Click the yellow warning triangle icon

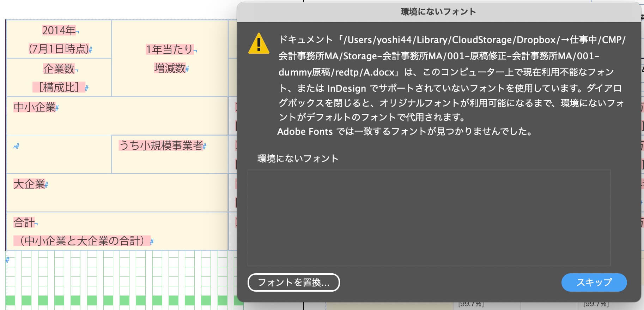tap(259, 44)
